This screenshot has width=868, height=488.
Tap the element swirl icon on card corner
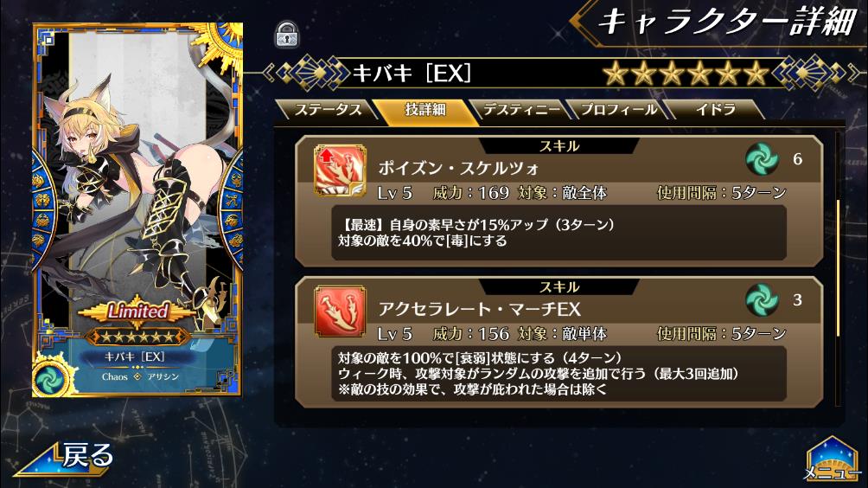point(53,378)
